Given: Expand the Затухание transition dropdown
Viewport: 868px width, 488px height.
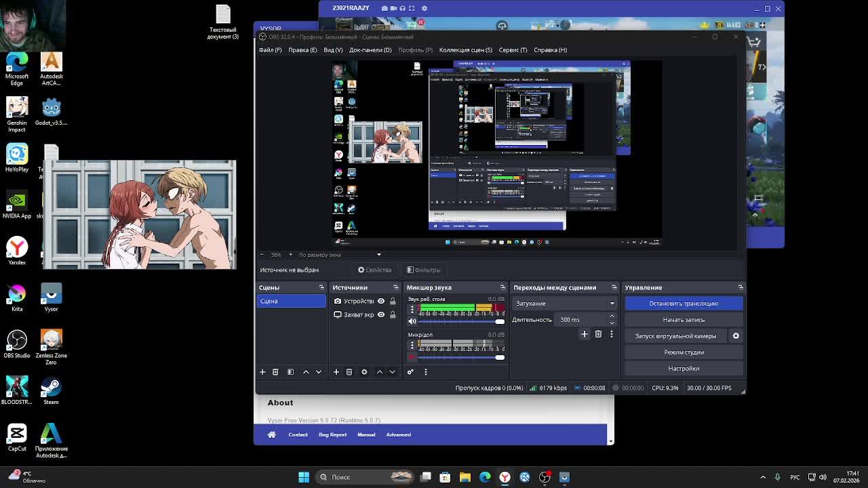Looking at the screenshot, I should (564, 304).
